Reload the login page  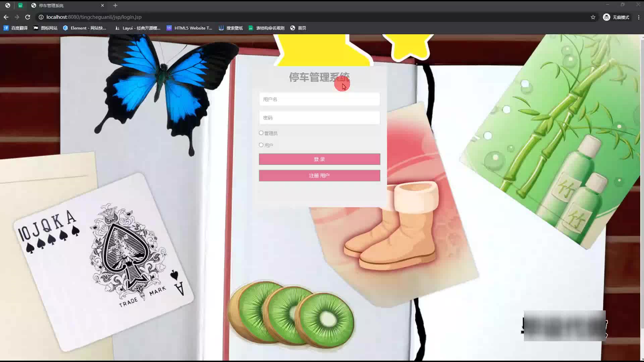[x=28, y=17]
